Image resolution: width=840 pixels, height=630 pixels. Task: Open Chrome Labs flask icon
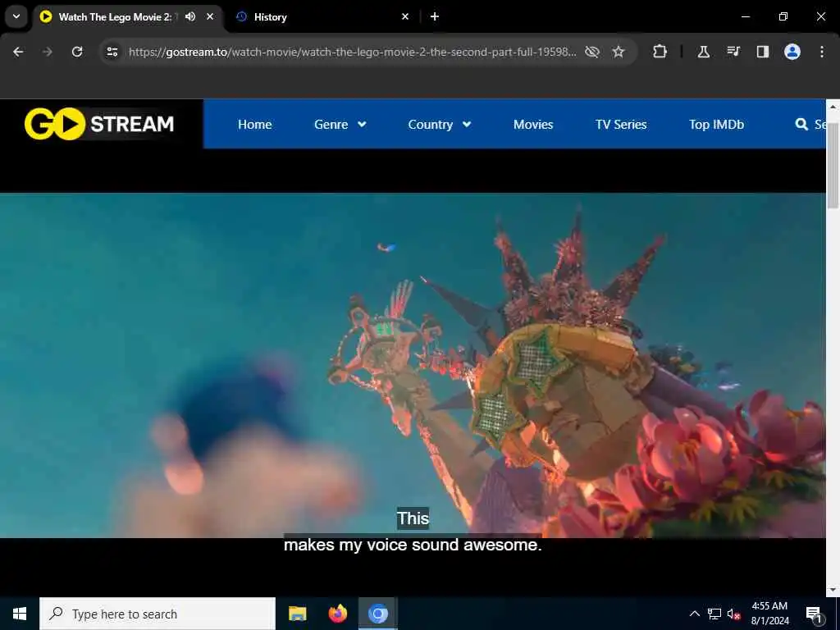(x=703, y=52)
